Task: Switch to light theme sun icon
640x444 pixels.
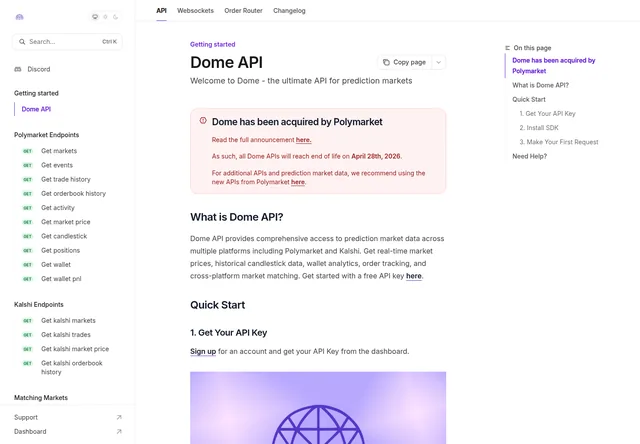Action: [105, 17]
